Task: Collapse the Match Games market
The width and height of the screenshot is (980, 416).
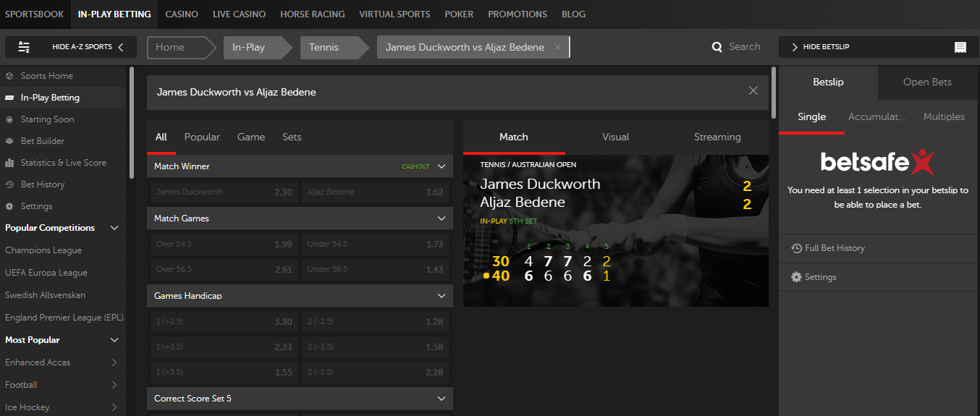Action: pos(442,218)
